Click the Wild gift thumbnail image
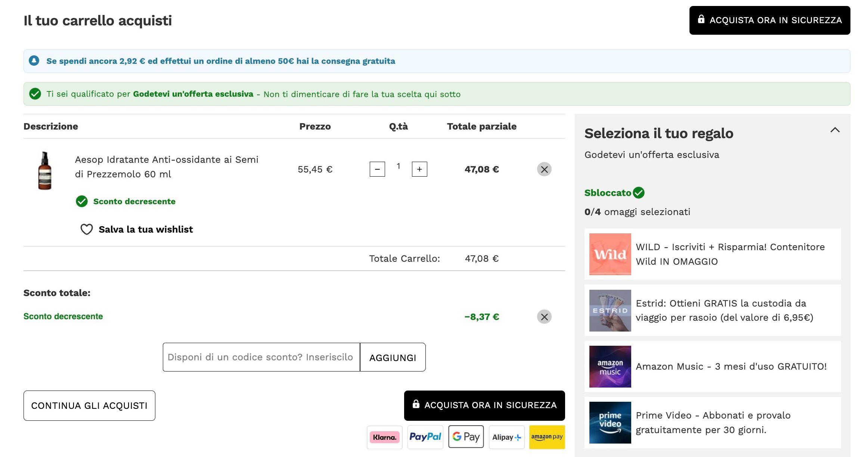 (x=610, y=254)
